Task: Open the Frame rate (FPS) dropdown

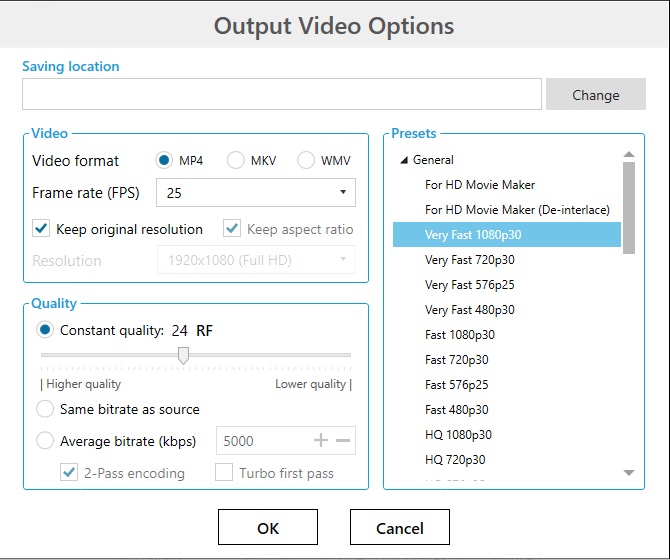Action: click(255, 192)
